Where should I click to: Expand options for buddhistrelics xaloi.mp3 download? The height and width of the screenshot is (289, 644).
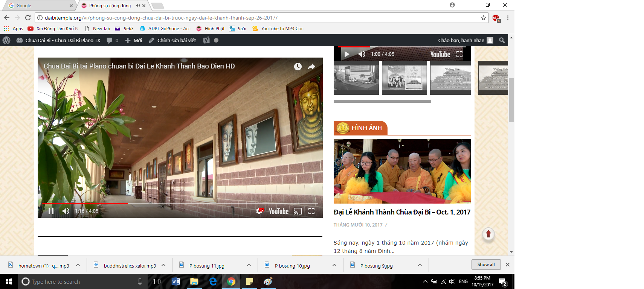pyautogui.click(x=163, y=265)
